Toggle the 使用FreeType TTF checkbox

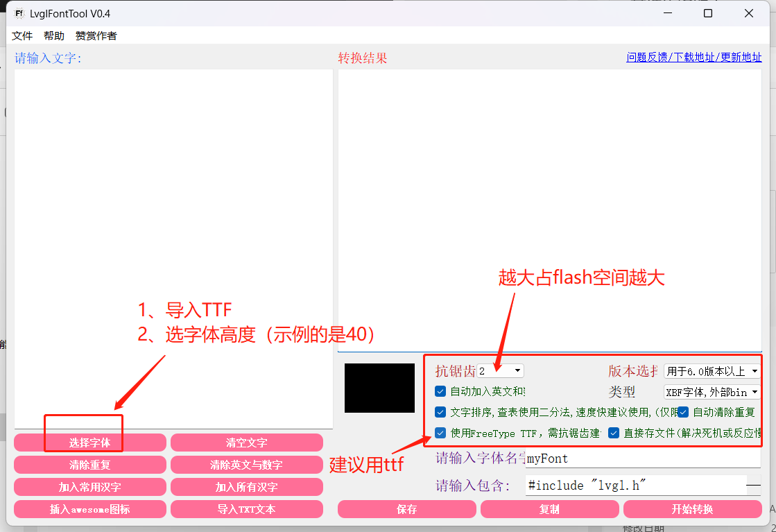[440, 433]
